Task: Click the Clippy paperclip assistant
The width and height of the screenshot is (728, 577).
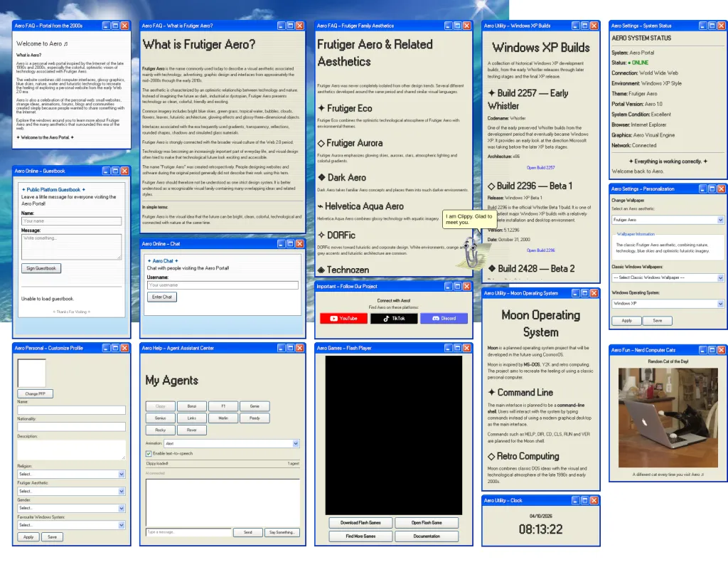Action: (472, 253)
